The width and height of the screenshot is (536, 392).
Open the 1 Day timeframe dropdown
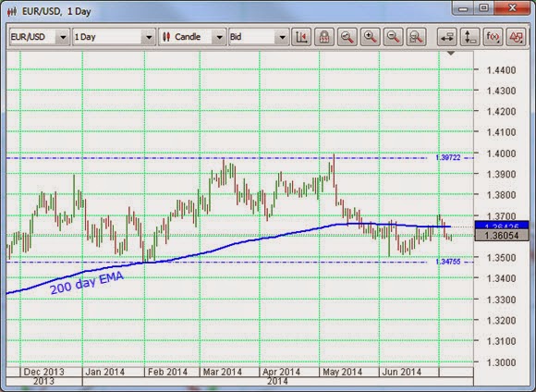pyautogui.click(x=114, y=37)
